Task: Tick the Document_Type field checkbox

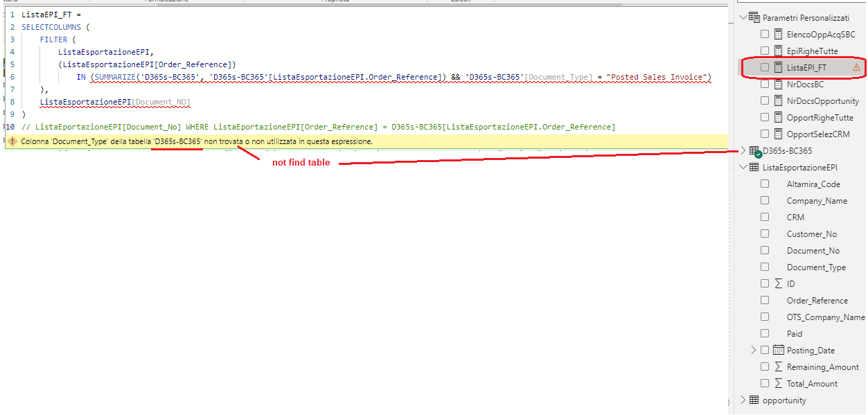Action: (x=765, y=267)
